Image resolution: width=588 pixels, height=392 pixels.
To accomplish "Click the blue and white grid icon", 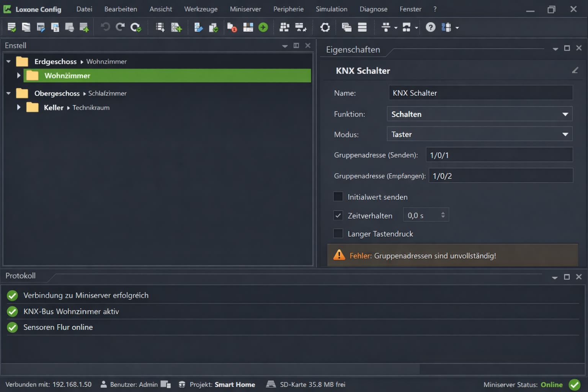I will point(248,27).
